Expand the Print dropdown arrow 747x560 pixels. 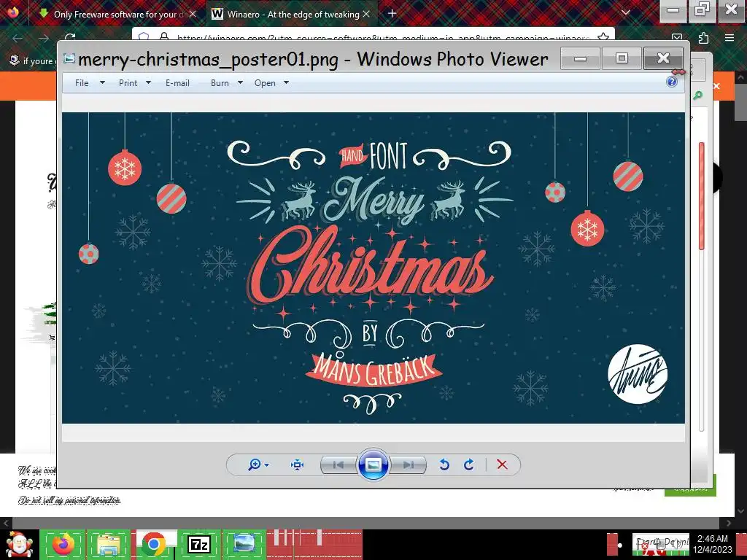(x=148, y=82)
